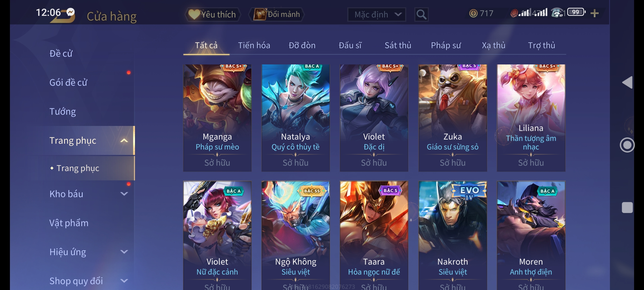Expand the Hiệu ứng menu chevron
644x290 pixels.
click(124, 252)
